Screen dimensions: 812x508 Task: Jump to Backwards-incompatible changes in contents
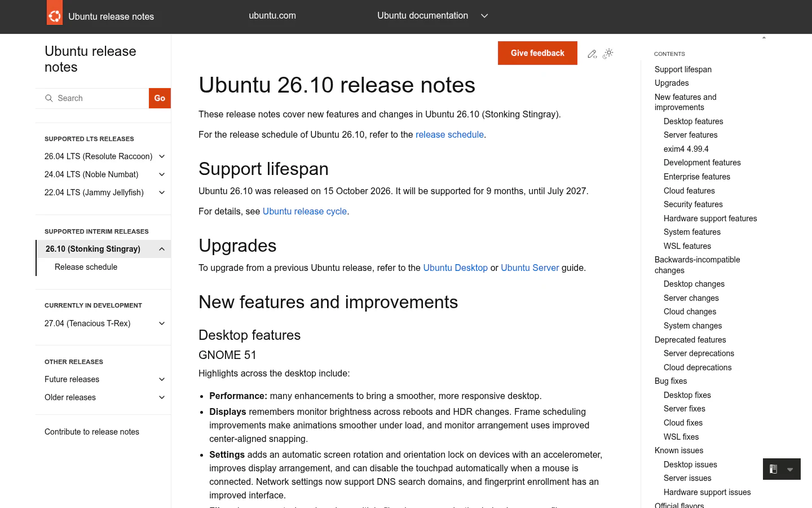(x=698, y=265)
